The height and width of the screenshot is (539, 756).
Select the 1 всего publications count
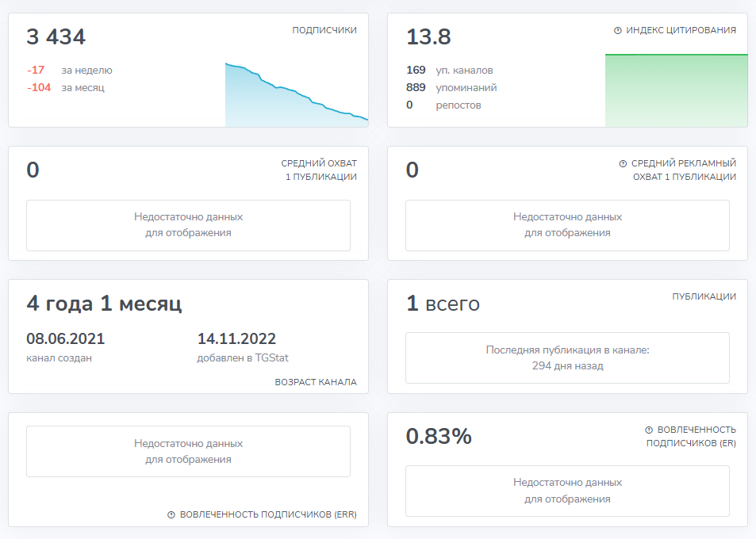point(443,304)
